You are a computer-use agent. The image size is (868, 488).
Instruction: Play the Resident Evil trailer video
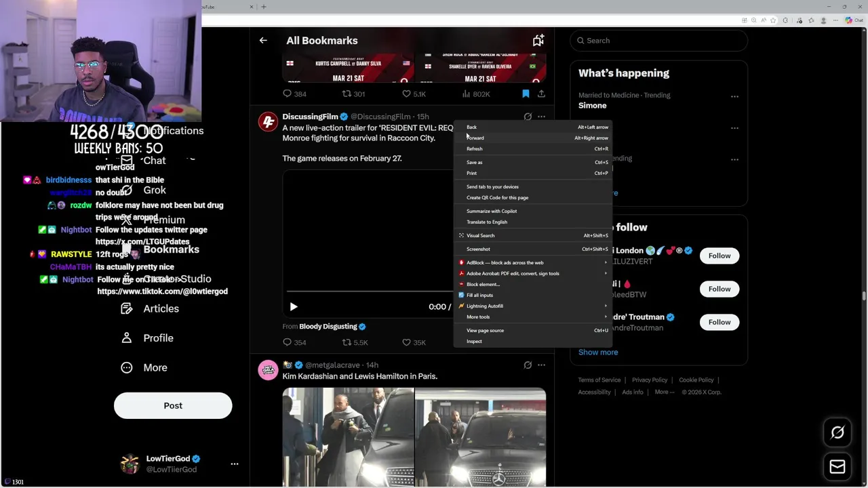click(x=294, y=307)
